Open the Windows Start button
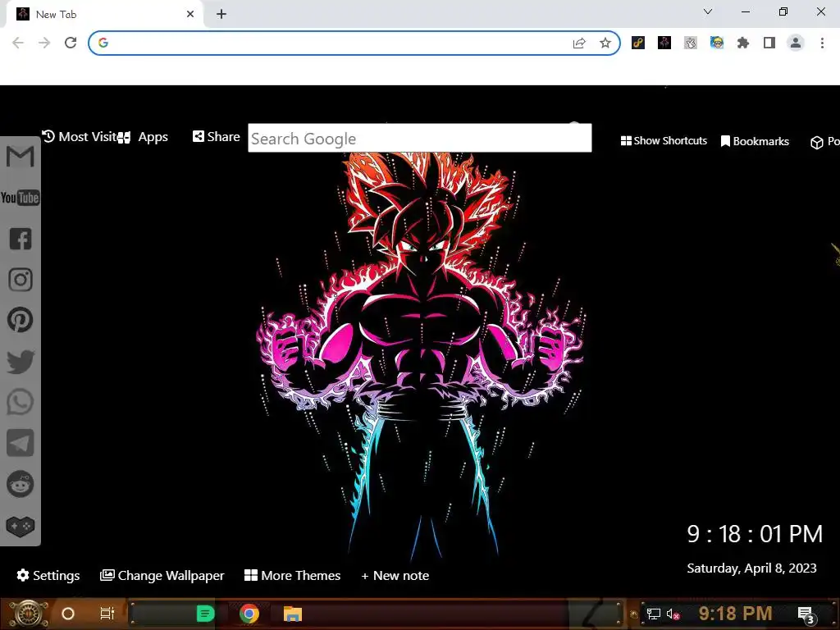 tap(28, 614)
